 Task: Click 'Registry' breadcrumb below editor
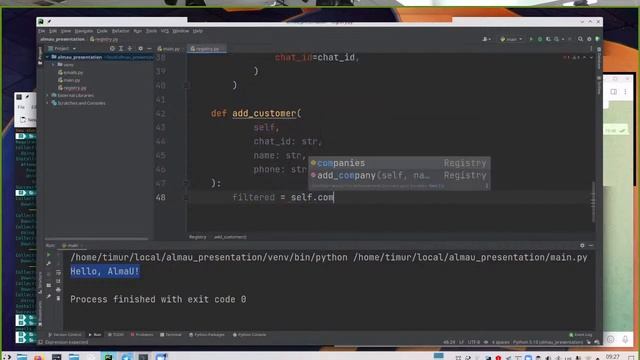tap(198, 237)
